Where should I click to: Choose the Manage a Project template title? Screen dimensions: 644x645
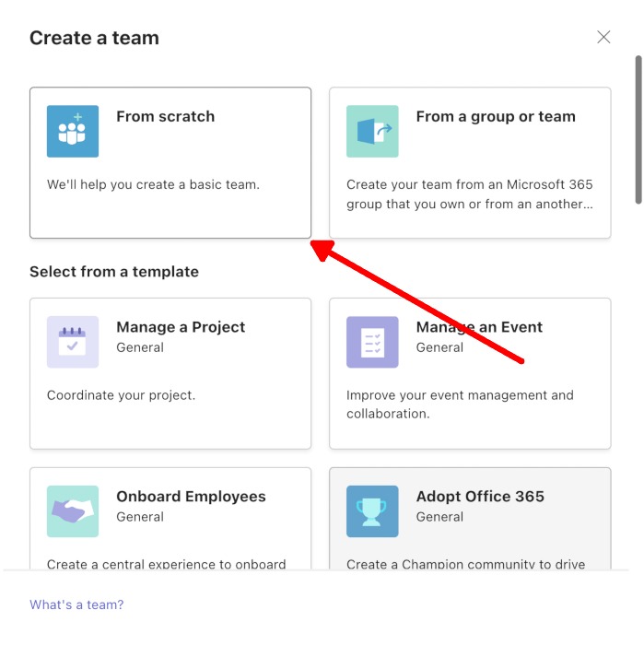pos(181,327)
